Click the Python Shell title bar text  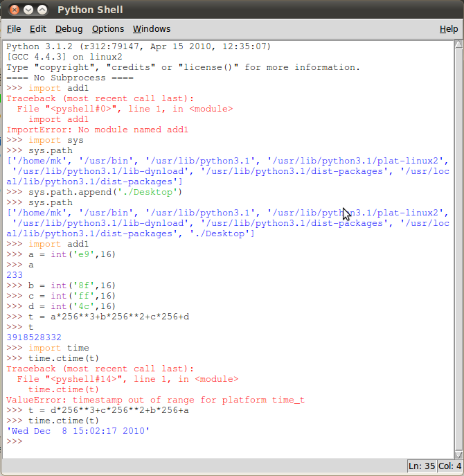click(x=90, y=10)
